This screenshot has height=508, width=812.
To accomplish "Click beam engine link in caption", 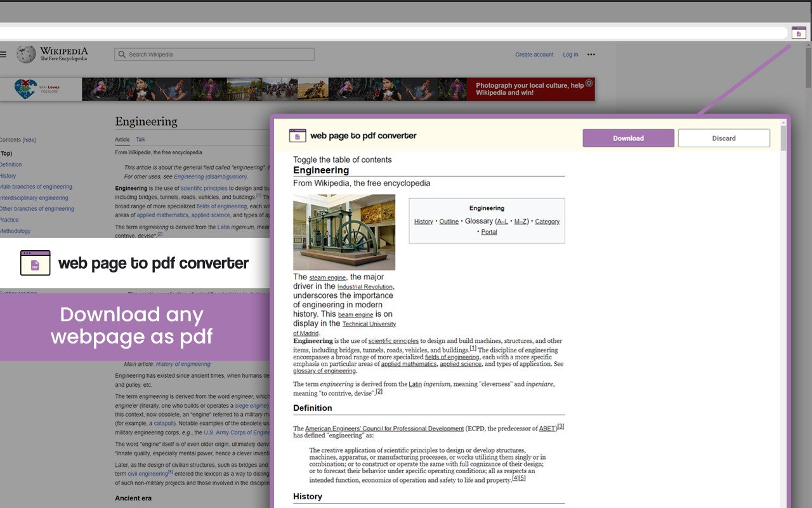I will (355, 314).
